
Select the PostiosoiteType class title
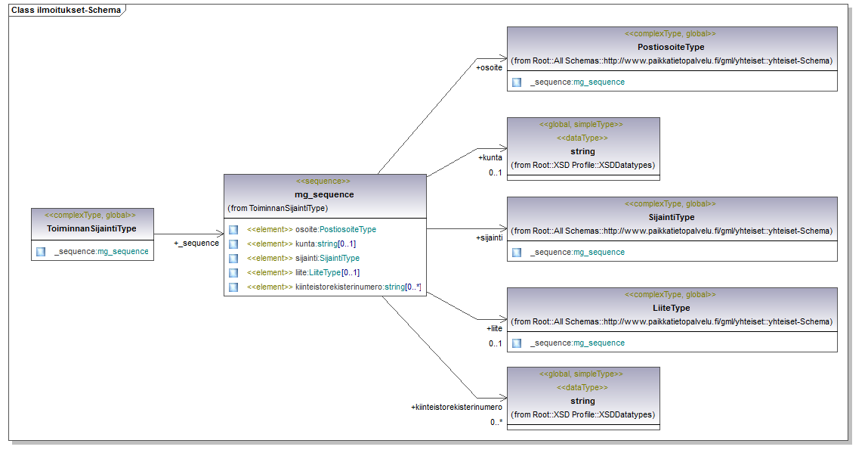click(671, 47)
